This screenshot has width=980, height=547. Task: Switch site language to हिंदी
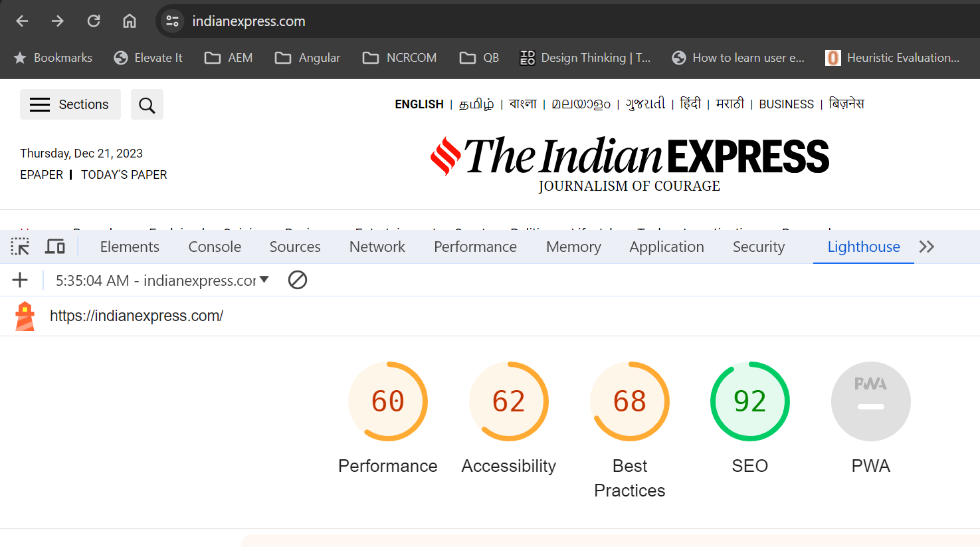(690, 104)
